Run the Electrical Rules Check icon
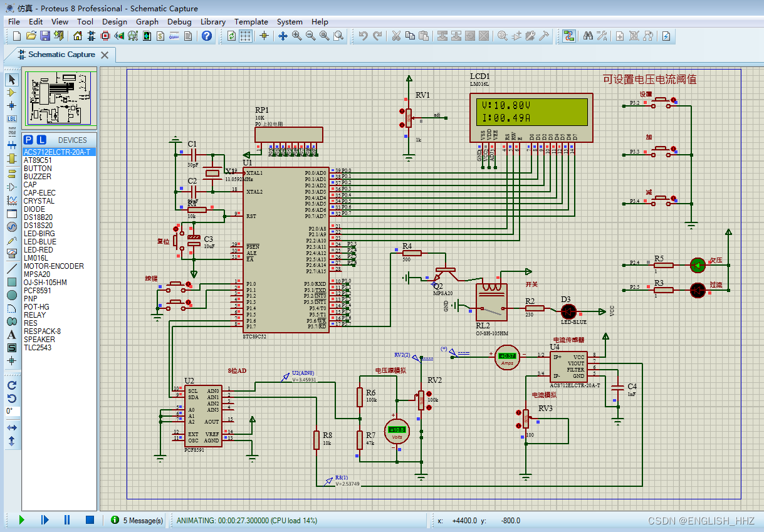 coord(666,36)
